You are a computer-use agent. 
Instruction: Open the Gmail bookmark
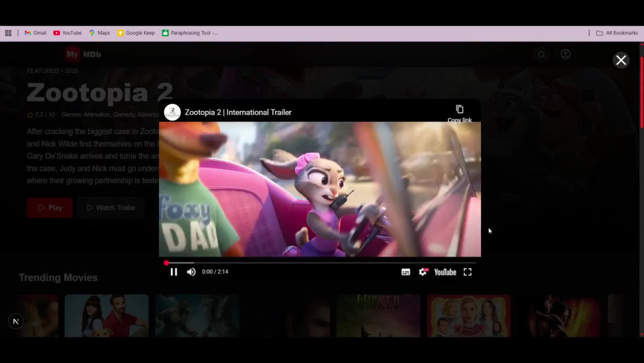click(35, 33)
